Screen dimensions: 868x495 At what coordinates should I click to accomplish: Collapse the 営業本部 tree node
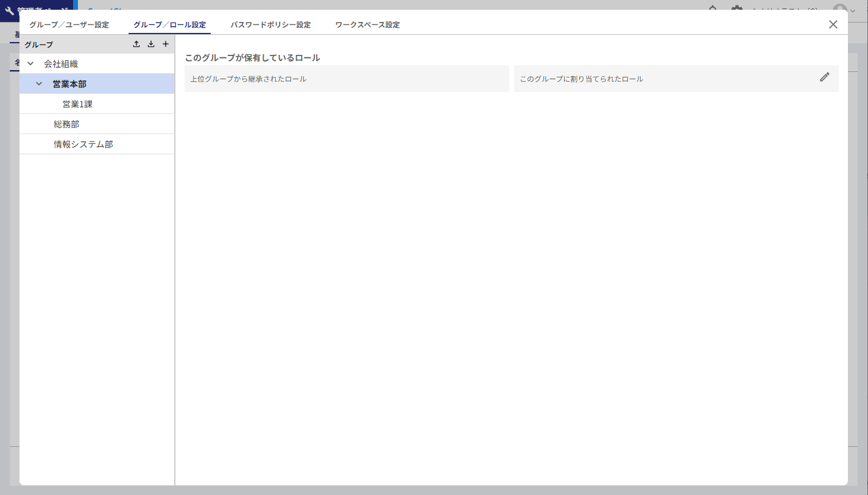39,84
